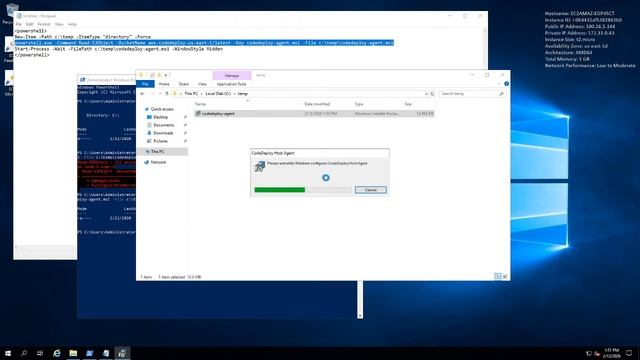Screen dimensions: 640x360
Task: Go back in File Explorer
Action: [x=142, y=93]
